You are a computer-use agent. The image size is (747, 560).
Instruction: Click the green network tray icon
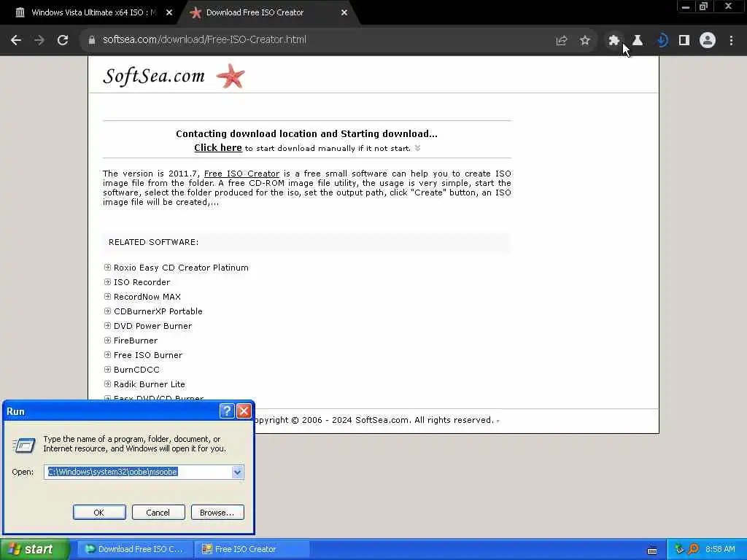tap(679, 549)
